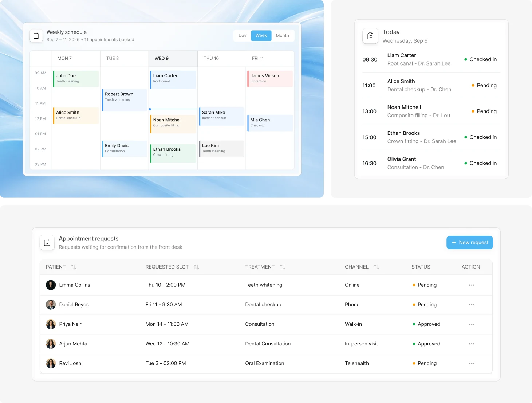This screenshot has height=403, width=532.
Task: Open actions menu for Emma Collins
Action: click(x=472, y=285)
